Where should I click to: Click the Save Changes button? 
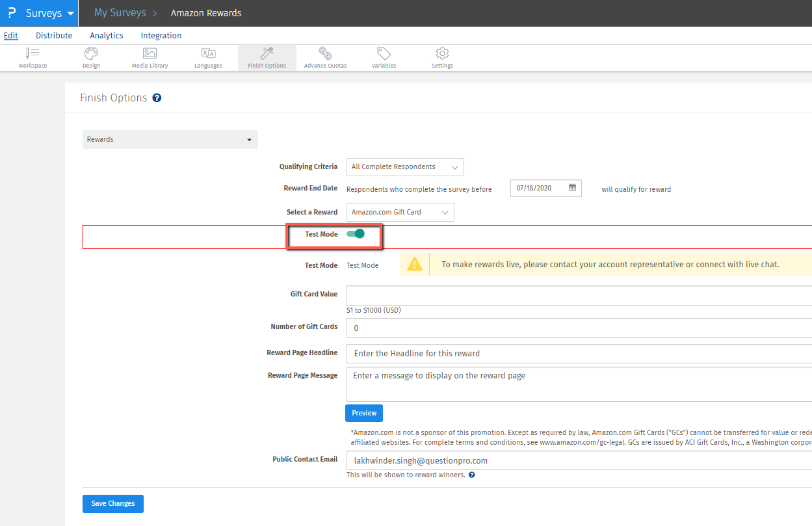113,504
